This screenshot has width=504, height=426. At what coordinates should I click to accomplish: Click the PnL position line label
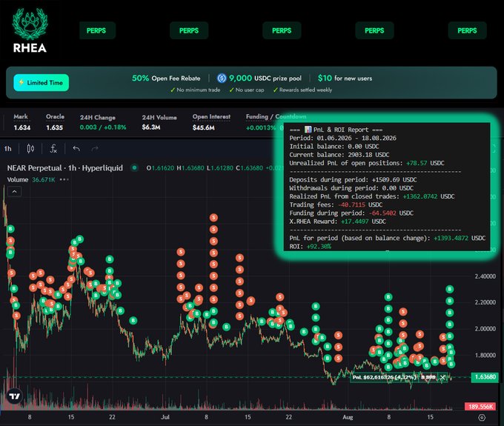385,377
